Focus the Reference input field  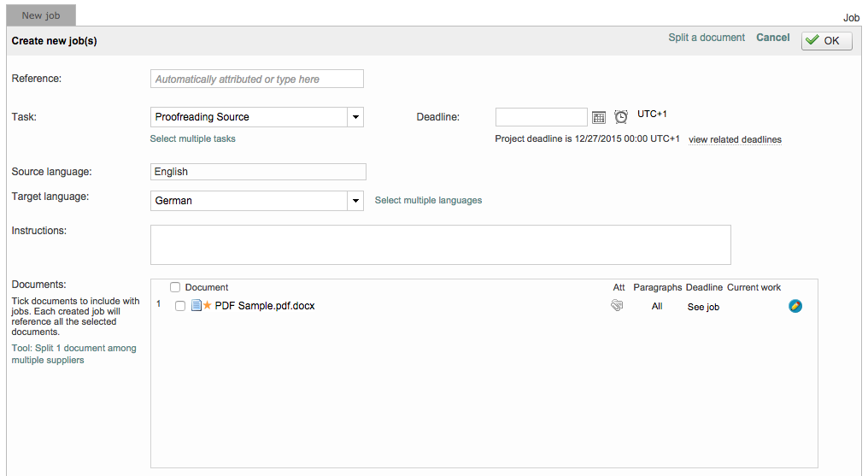[256, 79]
